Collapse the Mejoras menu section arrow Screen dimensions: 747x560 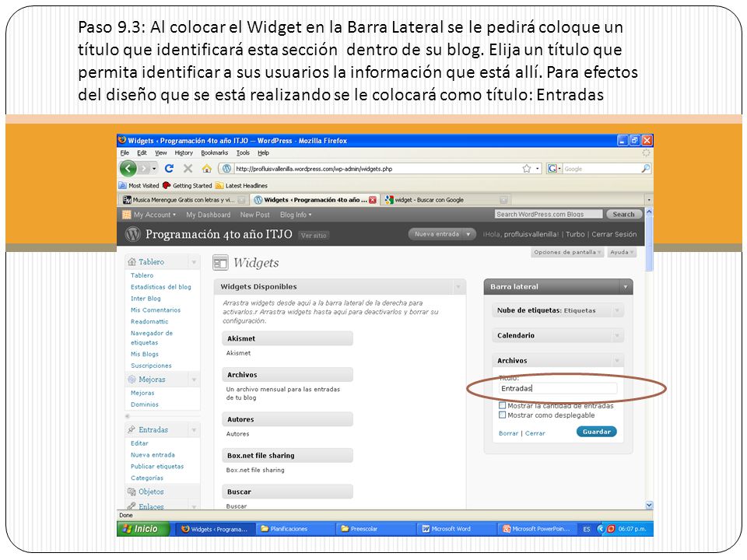click(x=194, y=380)
